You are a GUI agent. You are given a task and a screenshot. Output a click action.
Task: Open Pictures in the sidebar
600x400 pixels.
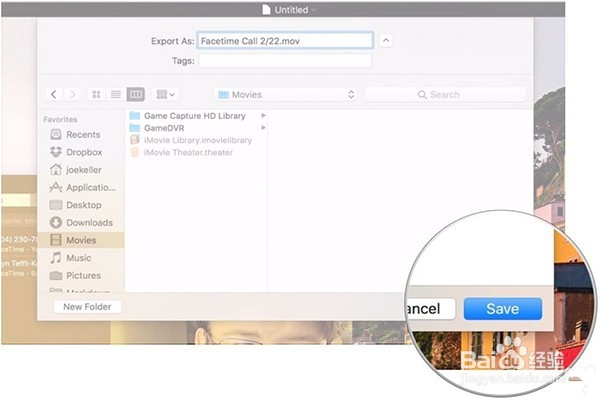(x=83, y=275)
